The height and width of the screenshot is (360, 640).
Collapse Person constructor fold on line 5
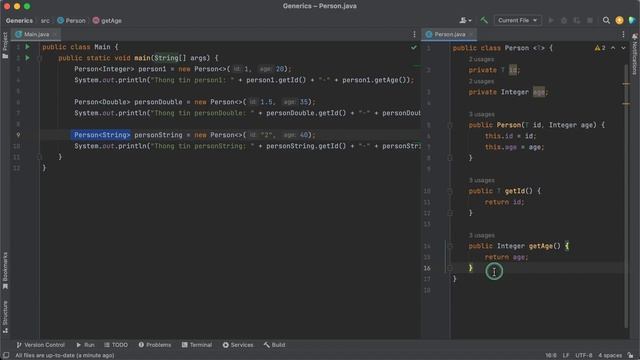point(450,125)
